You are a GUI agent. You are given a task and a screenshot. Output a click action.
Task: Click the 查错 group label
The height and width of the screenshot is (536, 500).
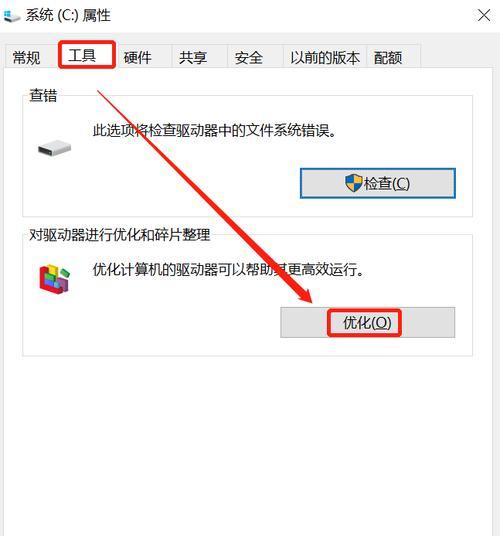click(x=43, y=95)
